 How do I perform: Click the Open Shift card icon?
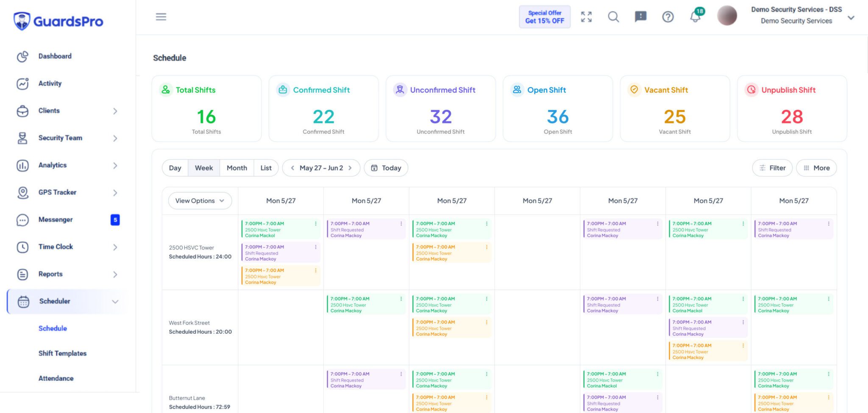[x=517, y=90]
